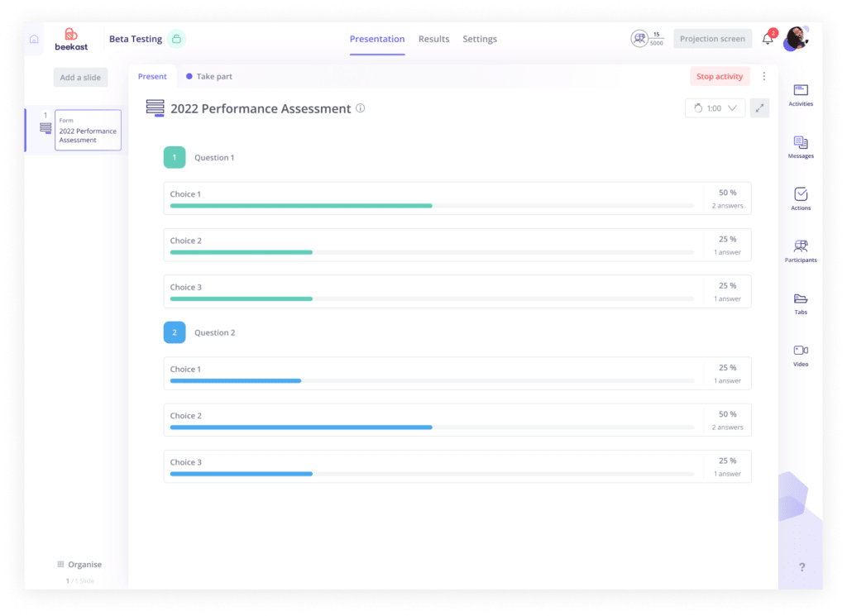Click the 1 / 1 Slide counter
The height and width of the screenshot is (616, 847).
pos(80,581)
